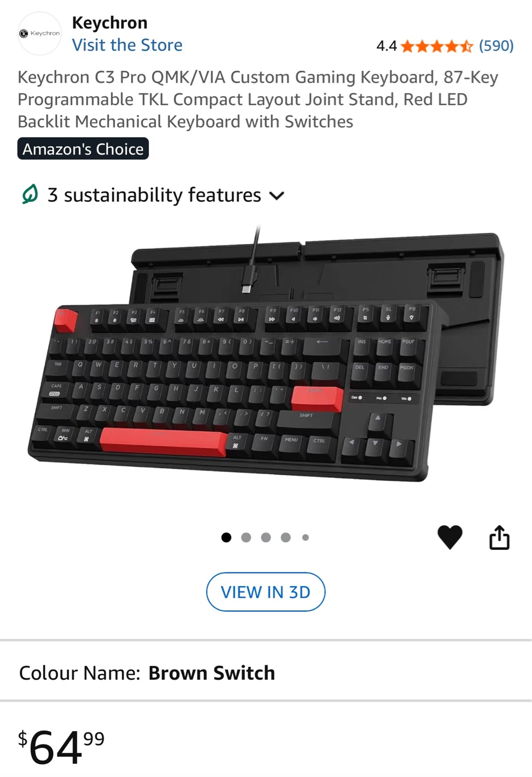Tap the Amazon's Choice badge

tap(83, 149)
